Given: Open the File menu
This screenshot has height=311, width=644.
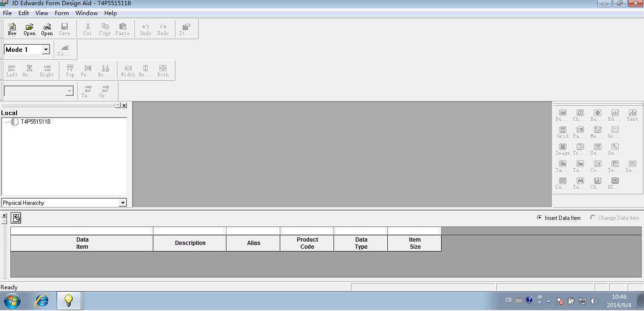Looking at the screenshot, I should (7, 13).
